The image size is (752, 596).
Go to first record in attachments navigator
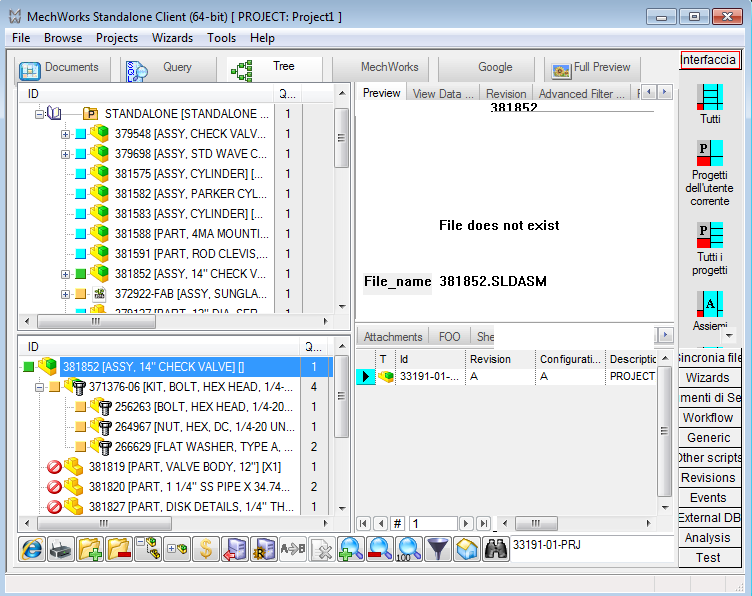pos(363,524)
